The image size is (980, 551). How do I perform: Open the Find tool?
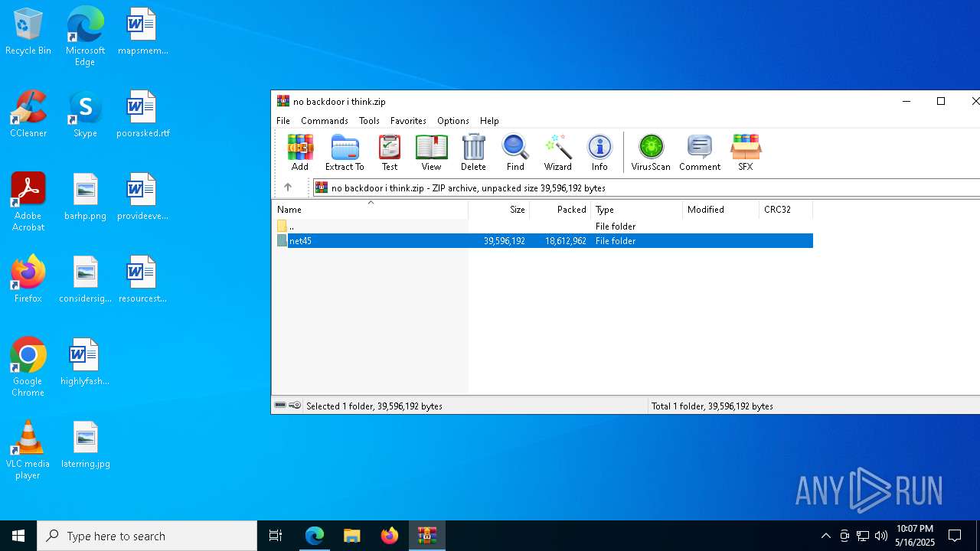click(x=515, y=152)
